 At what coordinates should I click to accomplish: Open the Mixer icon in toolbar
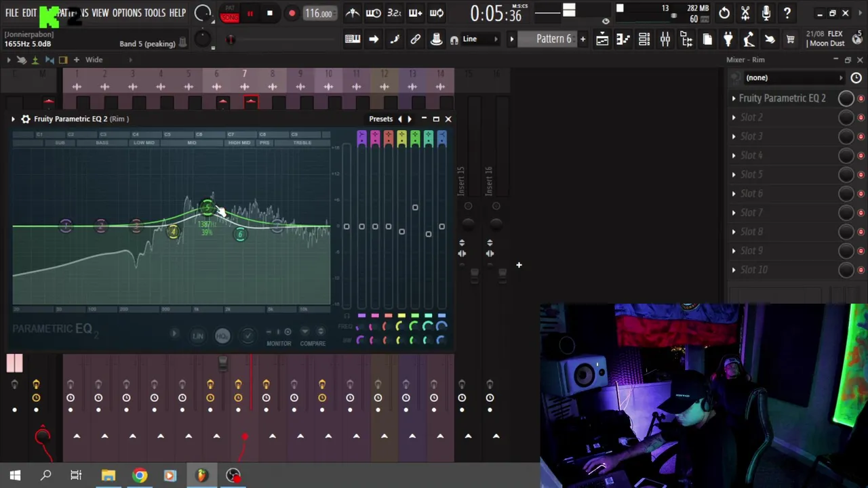click(x=665, y=39)
